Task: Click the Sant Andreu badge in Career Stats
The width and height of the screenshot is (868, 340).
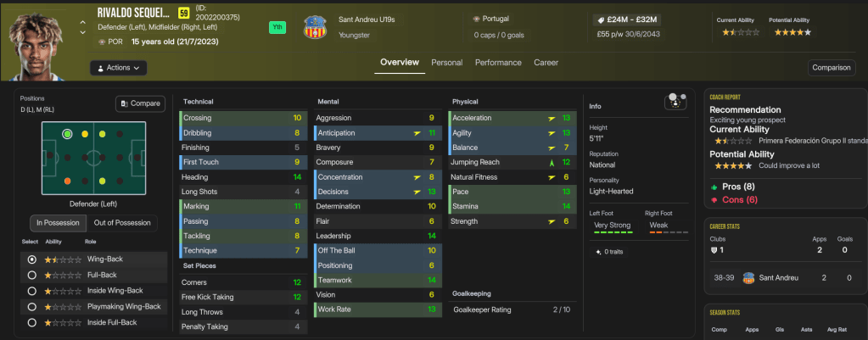Action: tap(748, 277)
